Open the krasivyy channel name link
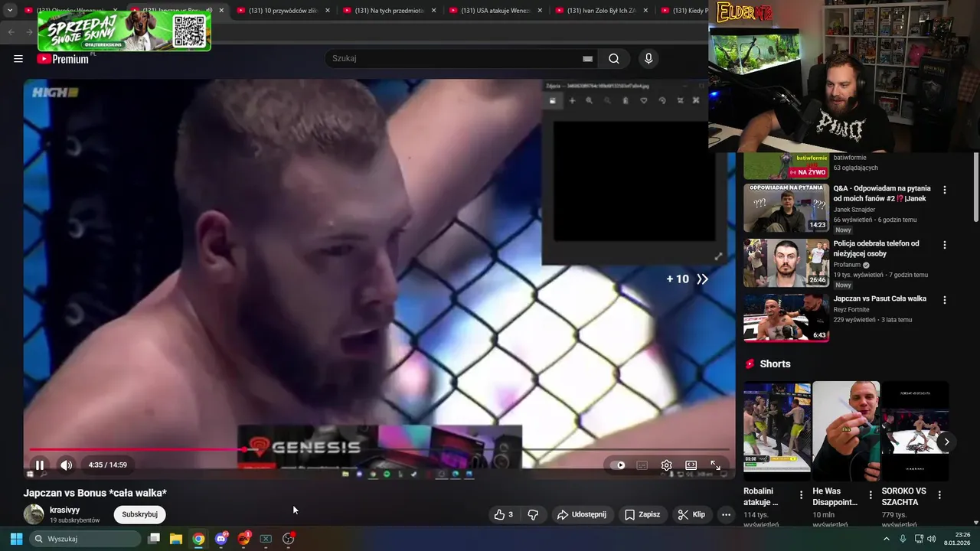 point(65,510)
